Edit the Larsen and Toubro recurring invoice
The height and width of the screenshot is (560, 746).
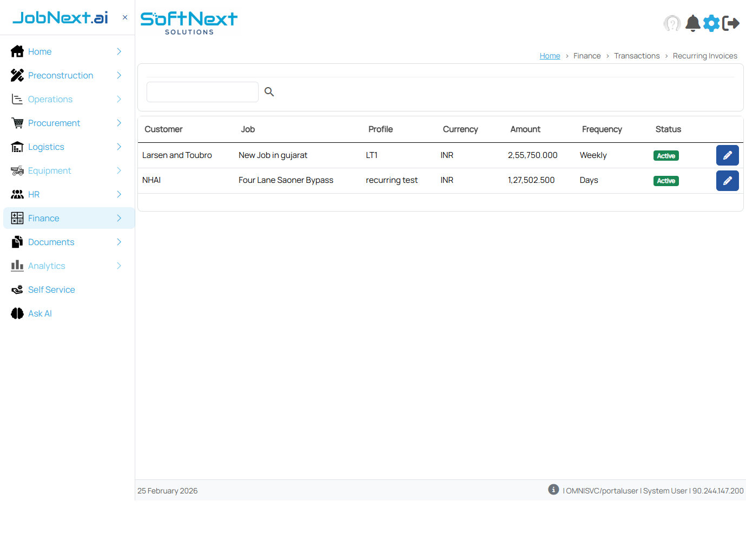tap(727, 155)
